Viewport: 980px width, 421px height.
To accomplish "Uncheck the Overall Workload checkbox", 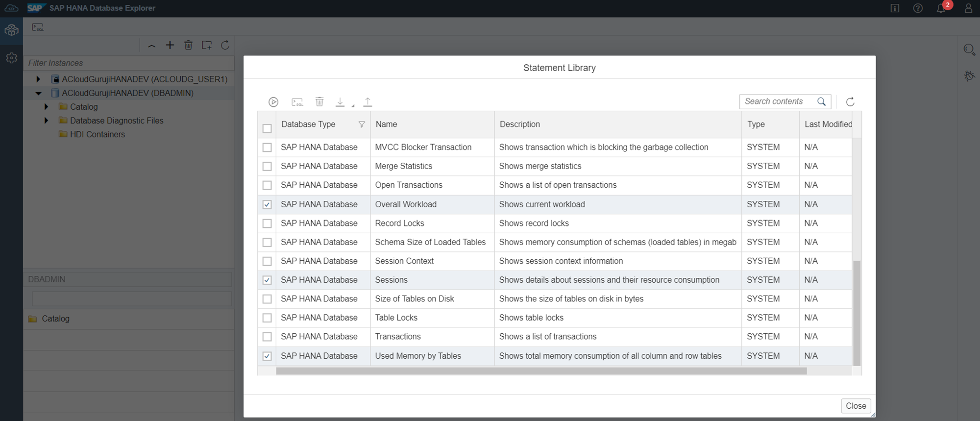I will point(267,204).
